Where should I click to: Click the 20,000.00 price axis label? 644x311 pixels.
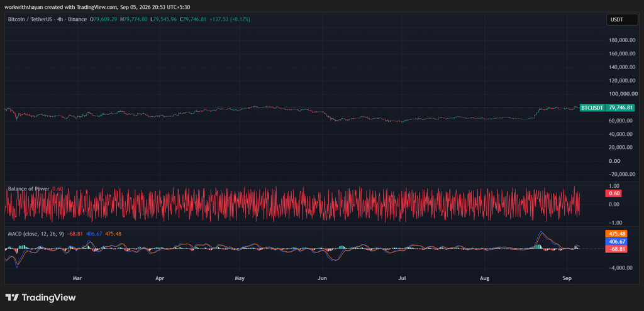(x=622, y=147)
